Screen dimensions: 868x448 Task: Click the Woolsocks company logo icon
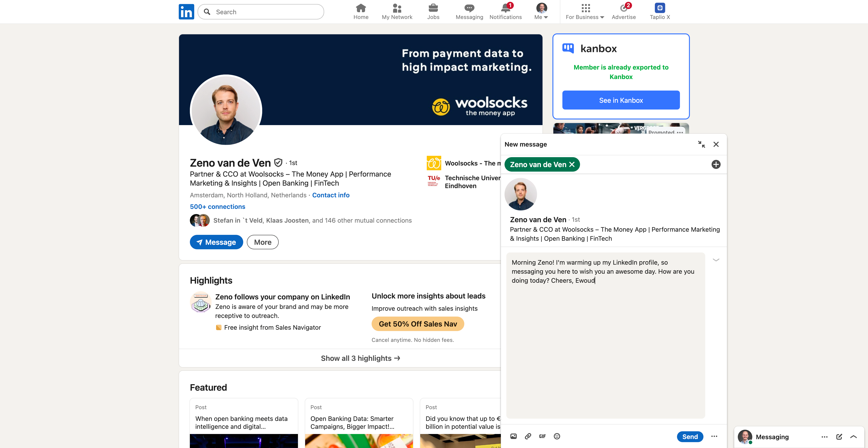pos(434,163)
